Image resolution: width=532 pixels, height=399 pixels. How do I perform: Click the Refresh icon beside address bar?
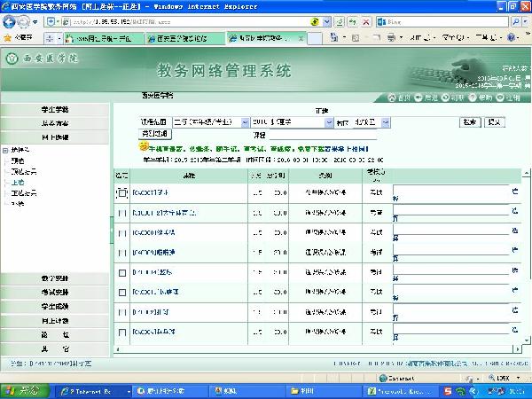click(x=353, y=22)
